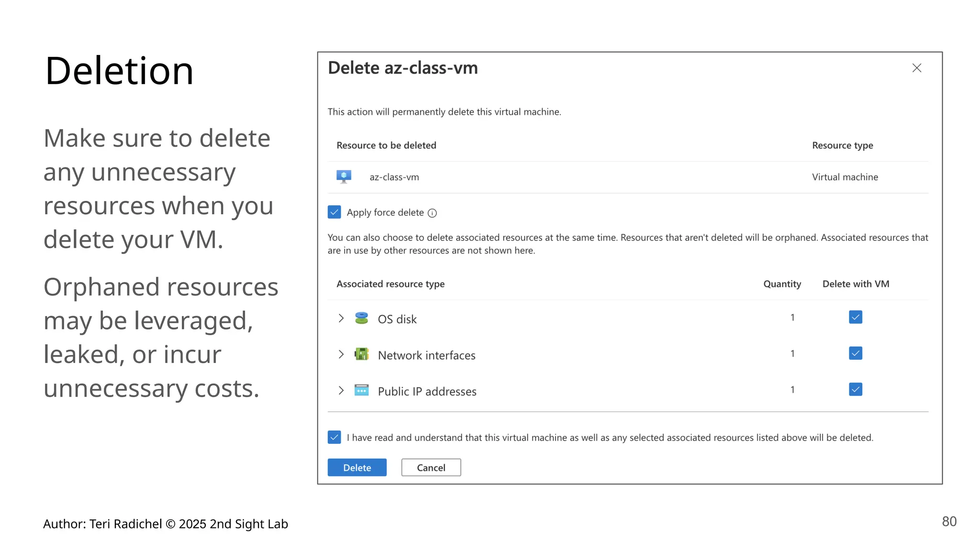Click the 'permanently delete this virtual machine' message
The image size is (980, 551).
click(445, 112)
